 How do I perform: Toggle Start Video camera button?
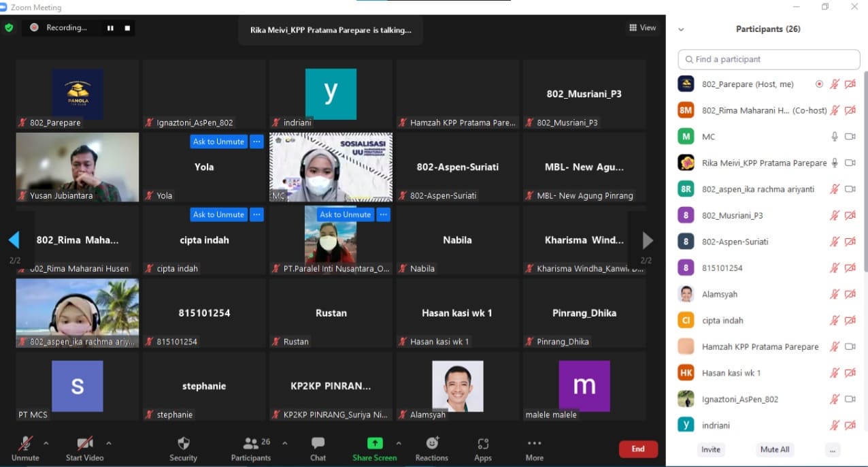pyautogui.click(x=84, y=444)
